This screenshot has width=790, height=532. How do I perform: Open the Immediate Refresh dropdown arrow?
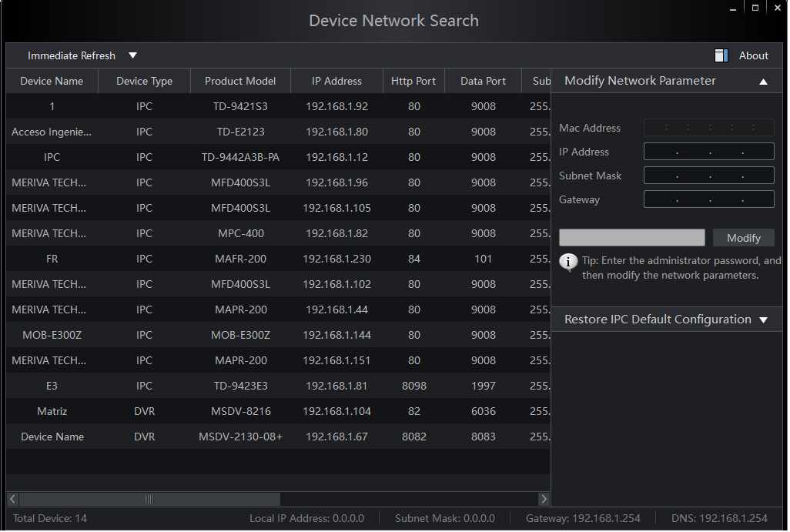pos(132,55)
